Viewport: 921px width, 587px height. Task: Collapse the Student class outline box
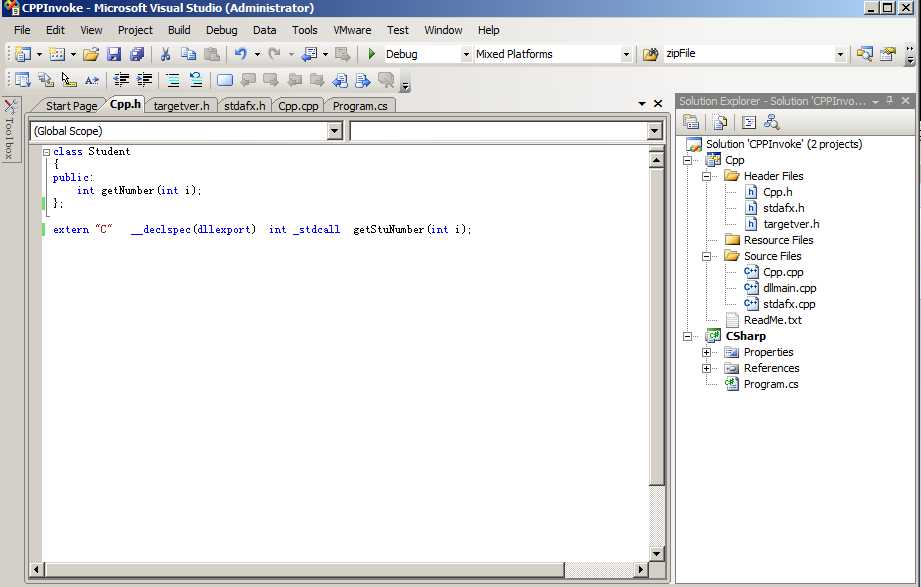tap(46, 152)
